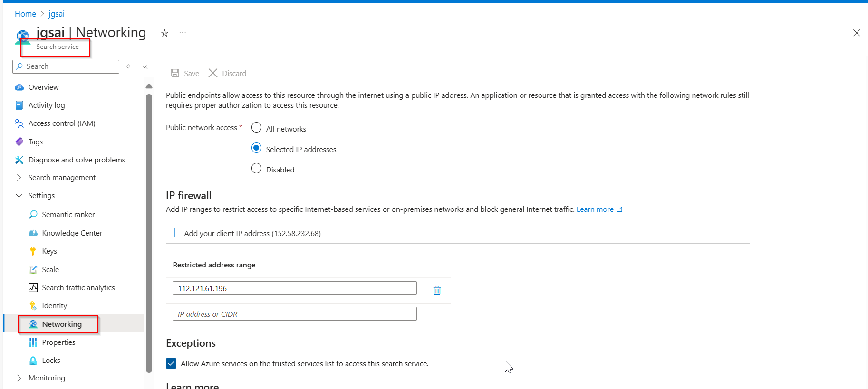Click the Restricted address range header

(214, 265)
